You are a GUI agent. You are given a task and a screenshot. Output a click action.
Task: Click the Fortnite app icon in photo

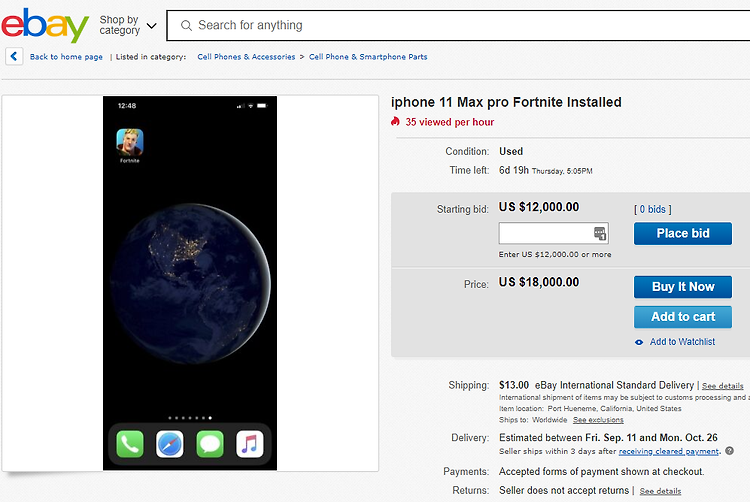point(130,142)
